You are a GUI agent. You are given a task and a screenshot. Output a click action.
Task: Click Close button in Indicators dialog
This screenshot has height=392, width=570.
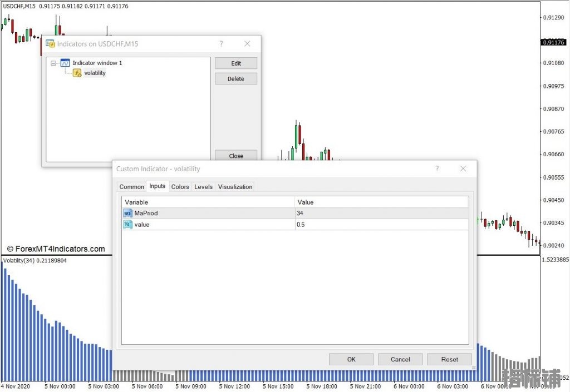click(236, 156)
